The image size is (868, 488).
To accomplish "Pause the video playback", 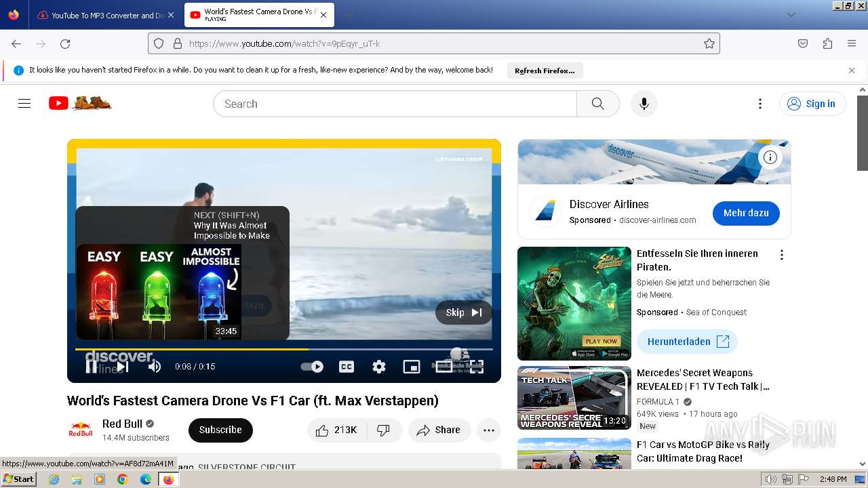I will click(x=92, y=367).
